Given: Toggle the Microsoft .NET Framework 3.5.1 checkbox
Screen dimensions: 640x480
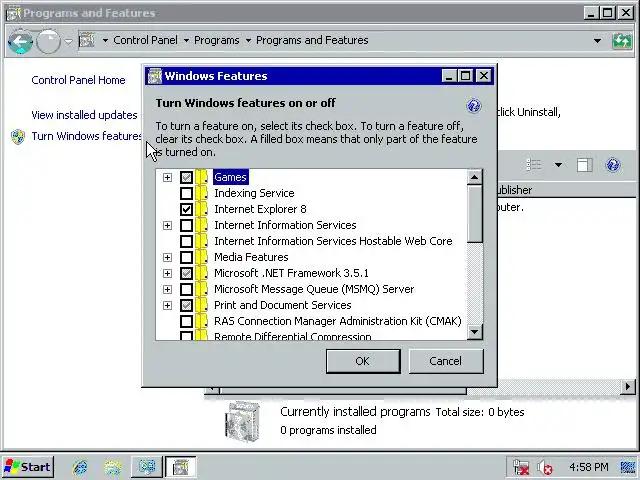Looking at the screenshot, I should click(187, 273).
